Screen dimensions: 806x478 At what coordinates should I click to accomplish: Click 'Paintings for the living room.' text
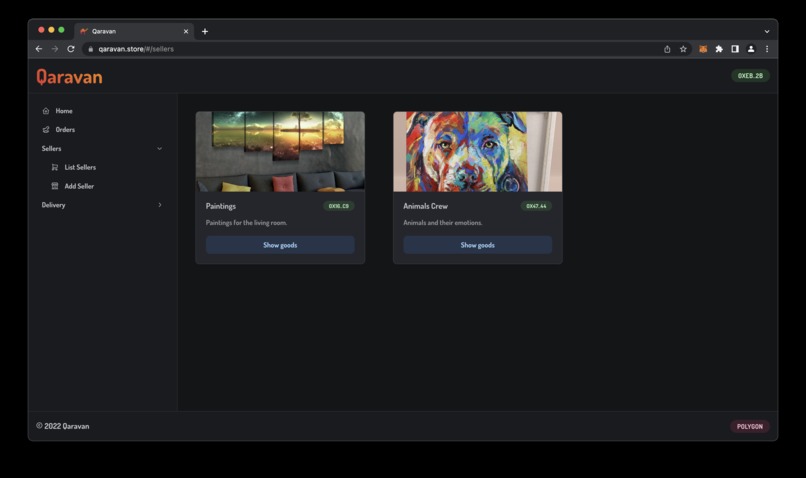click(247, 223)
